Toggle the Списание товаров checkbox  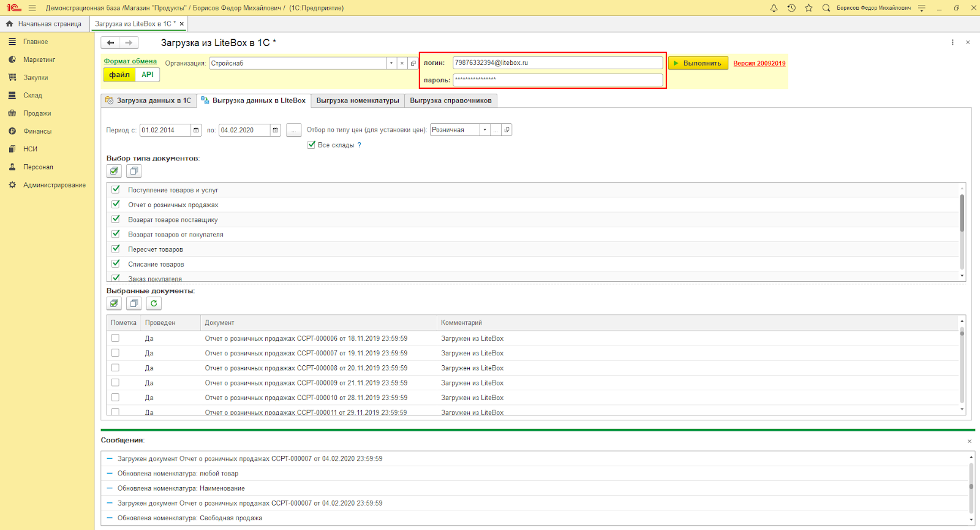(x=116, y=263)
